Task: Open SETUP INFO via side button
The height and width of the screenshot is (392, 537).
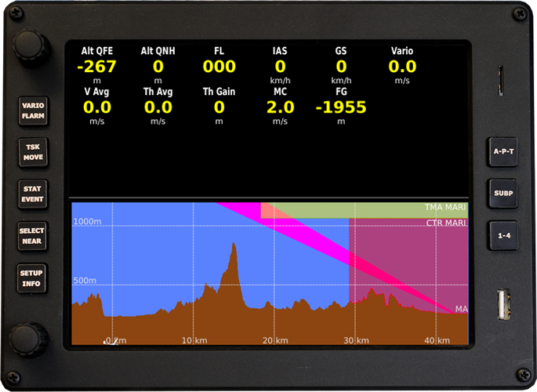Action: point(31,278)
